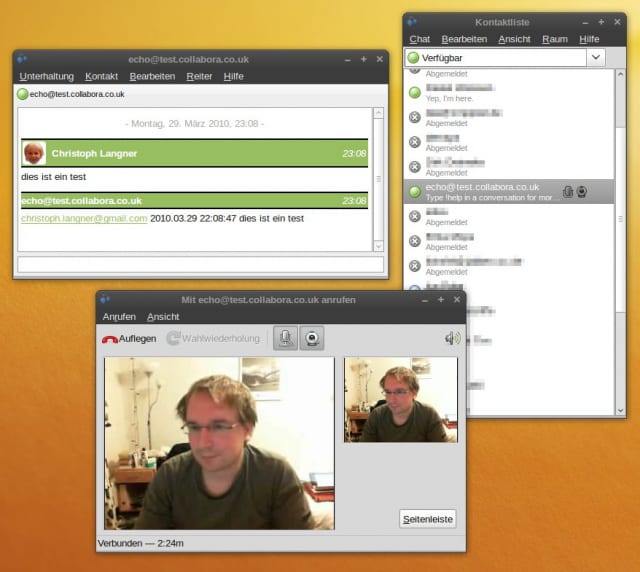The image size is (640, 572).
Task: Open the Ansicht menu in call window
Action: click(x=163, y=316)
